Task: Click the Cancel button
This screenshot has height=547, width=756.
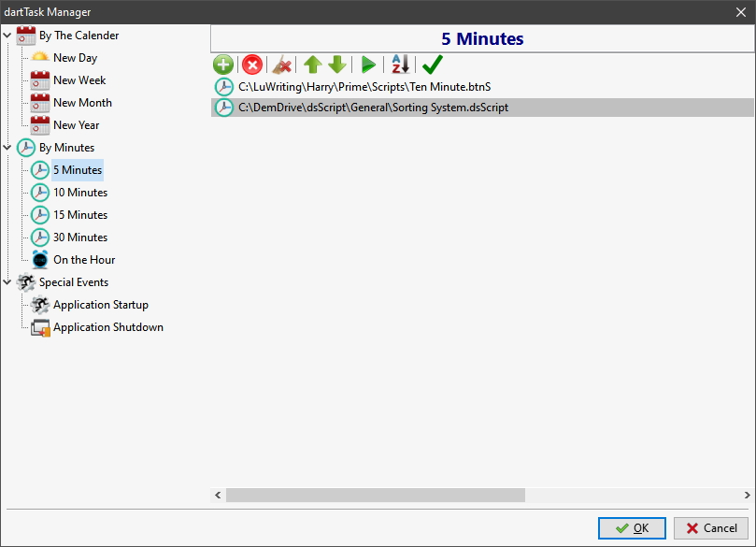Action: click(x=711, y=528)
